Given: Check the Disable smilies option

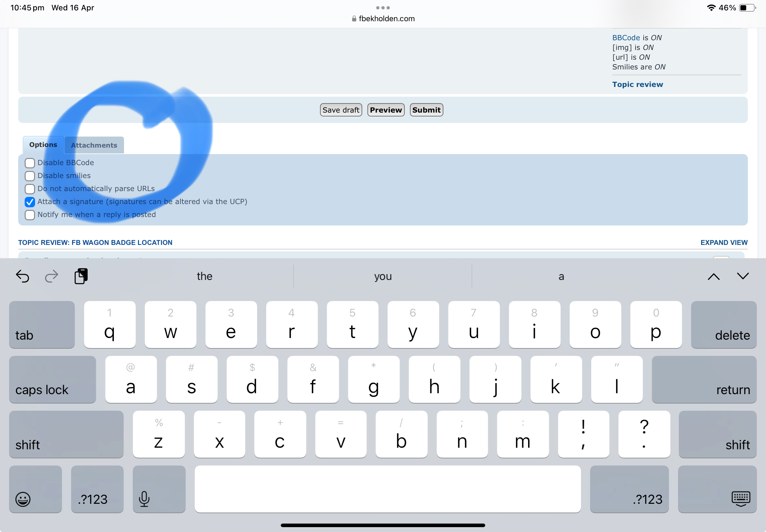Looking at the screenshot, I should click(x=30, y=176).
